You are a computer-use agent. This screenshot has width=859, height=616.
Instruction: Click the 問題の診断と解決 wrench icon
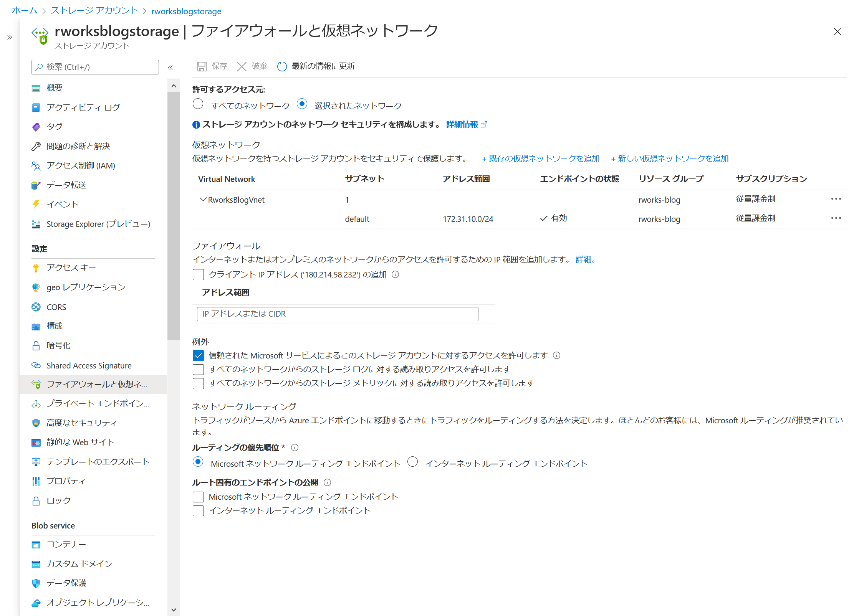36,146
